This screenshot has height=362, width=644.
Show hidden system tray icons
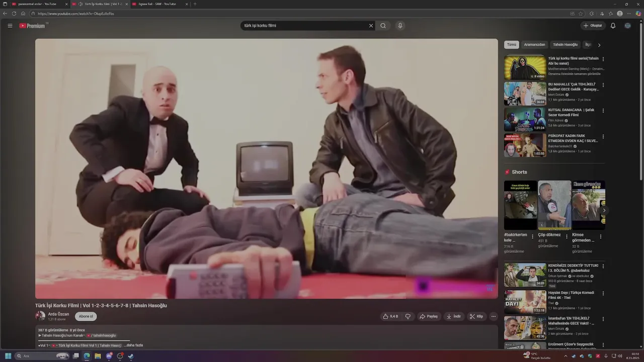[566, 356]
